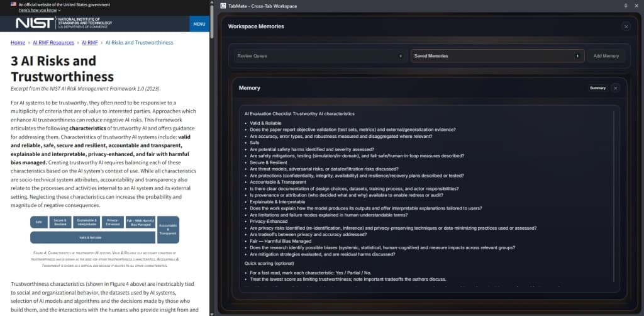644x316 pixels.
Task: Click the "Fair — Harmful Bias Managed" bullet
Action: tap(280, 241)
